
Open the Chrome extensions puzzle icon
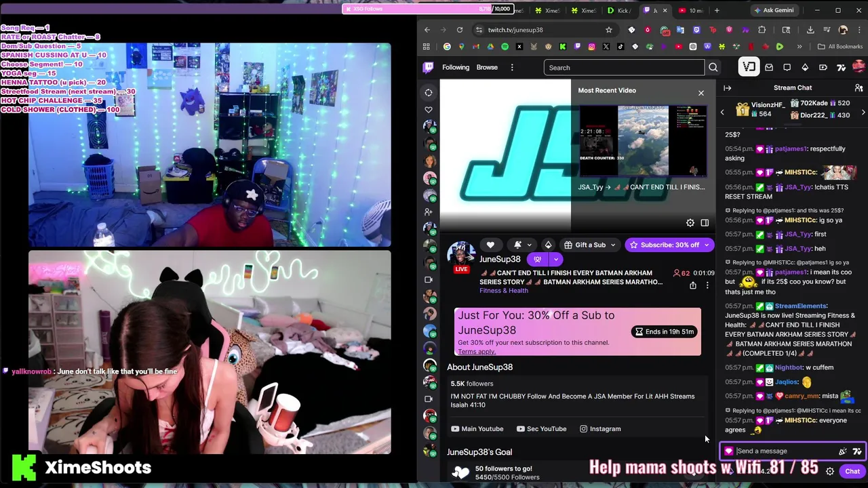point(762,30)
